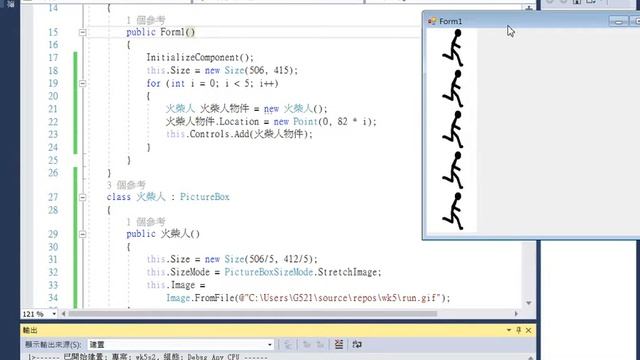The height and width of the screenshot is (360, 640).
Task: Click the editor scroll-left arrow
Action: tap(64, 314)
